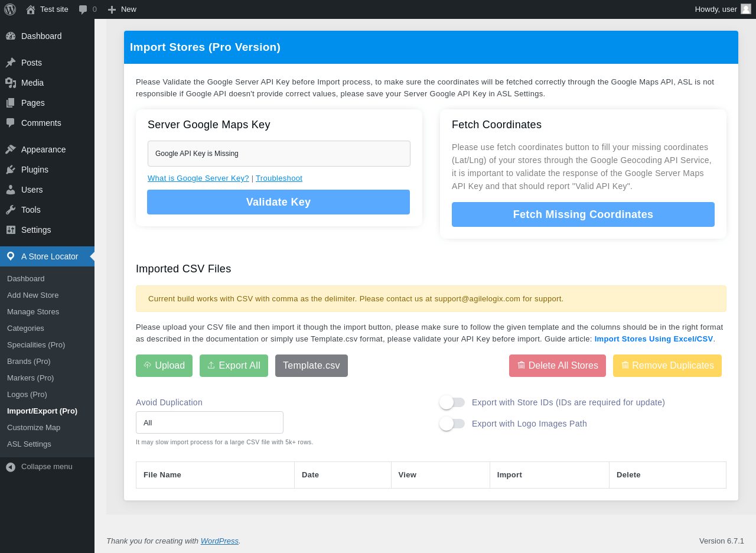This screenshot has height=553, width=756.
Task: Open the Posts menu item
Action: pyautogui.click(x=47, y=63)
